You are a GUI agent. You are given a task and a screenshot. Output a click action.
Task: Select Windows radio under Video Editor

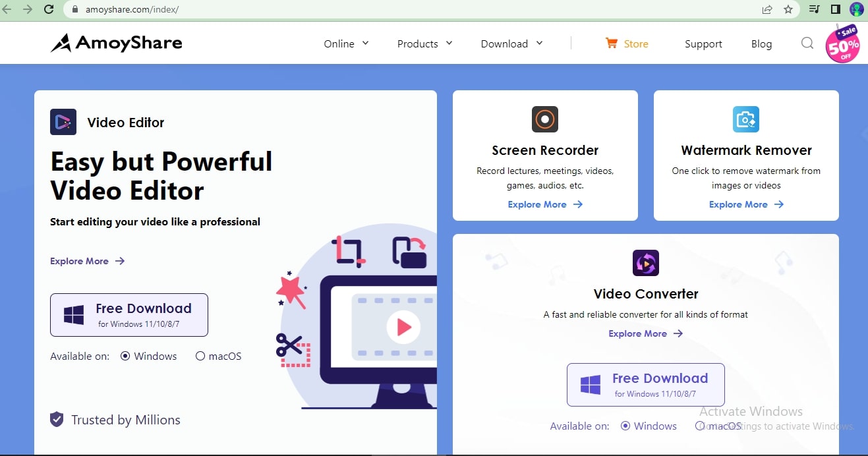point(125,356)
